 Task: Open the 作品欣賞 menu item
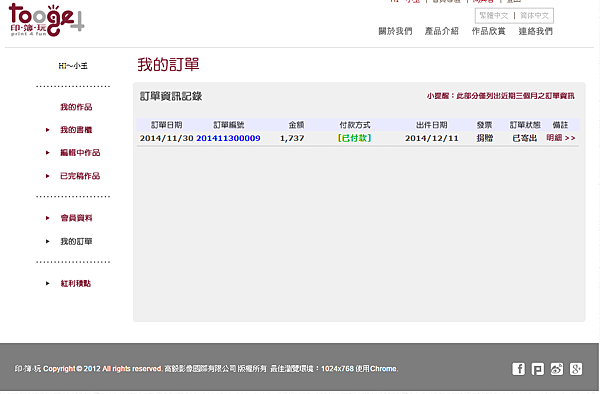(488, 31)
